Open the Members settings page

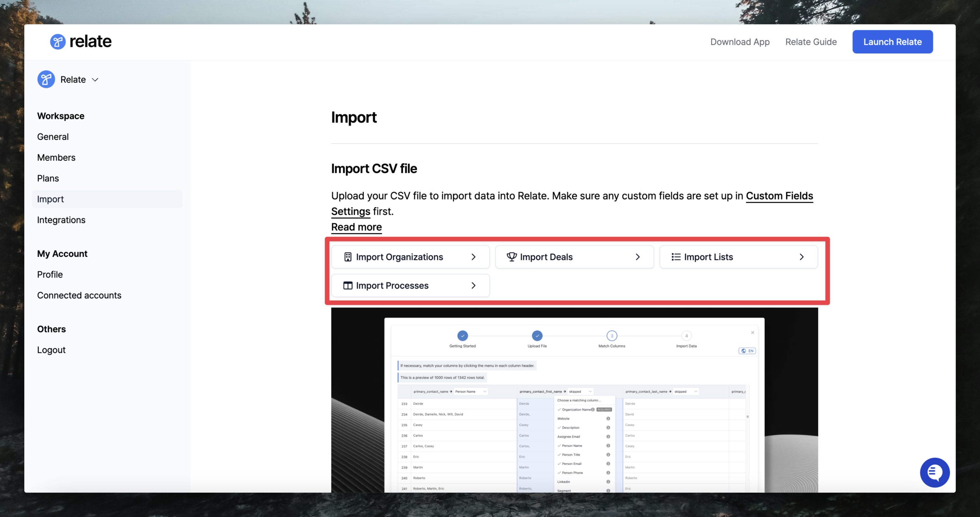(x=56, y=158)
